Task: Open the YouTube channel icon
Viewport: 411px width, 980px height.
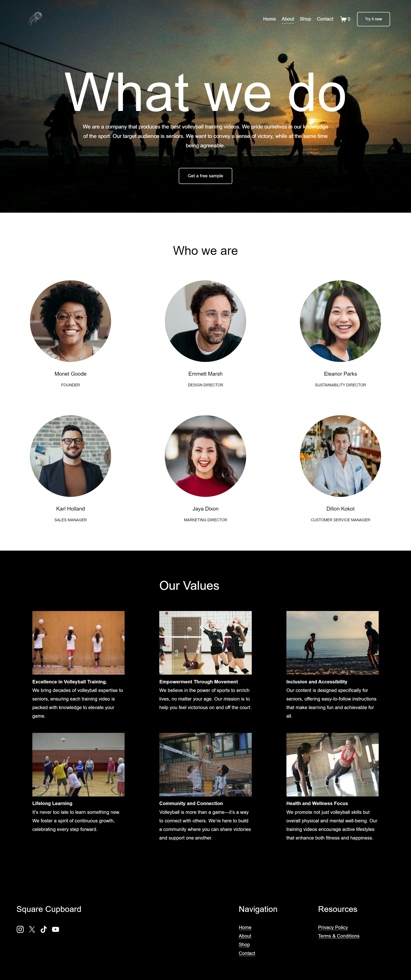Action: point(55,929)
